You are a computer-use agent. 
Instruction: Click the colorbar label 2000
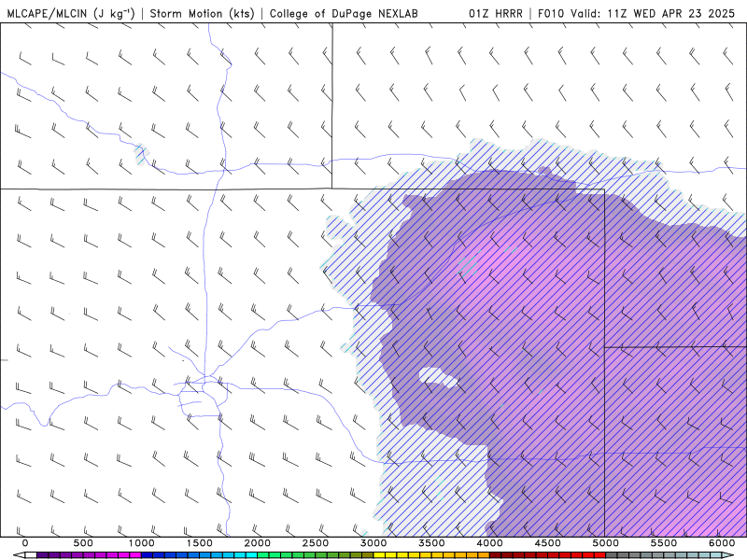click(258, 543)
